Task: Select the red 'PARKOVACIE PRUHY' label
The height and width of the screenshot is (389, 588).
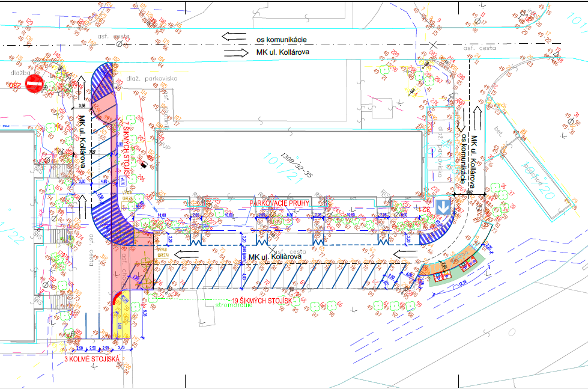Action: pyautogui.click(x=279, y=204)
